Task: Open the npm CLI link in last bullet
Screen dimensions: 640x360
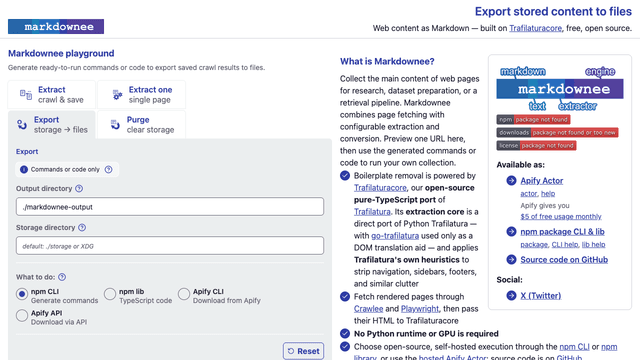Action: pyautogui.click(x=574, y=347)
